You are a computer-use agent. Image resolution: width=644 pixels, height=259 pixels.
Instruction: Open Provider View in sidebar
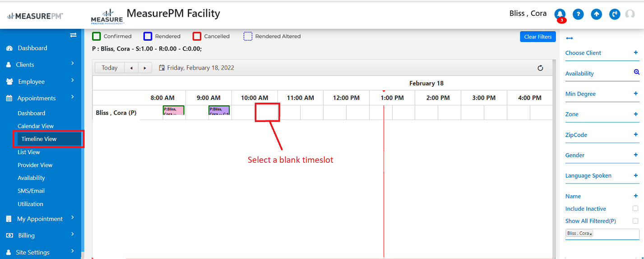pos(35,165)
